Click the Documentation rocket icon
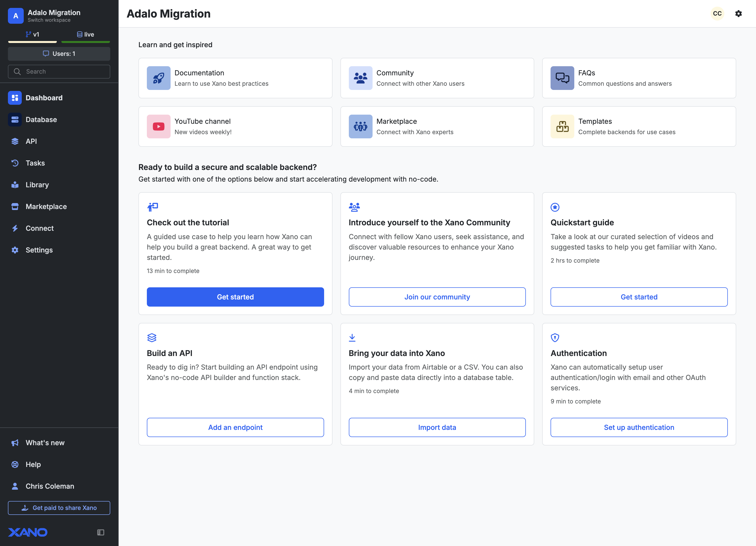 pos(159,78)
